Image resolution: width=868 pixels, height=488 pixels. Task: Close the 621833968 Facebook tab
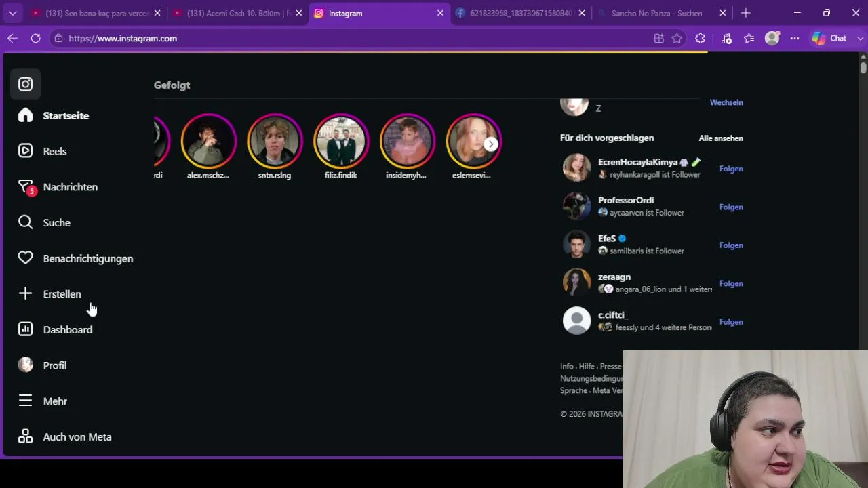click(x=581, y=13)
